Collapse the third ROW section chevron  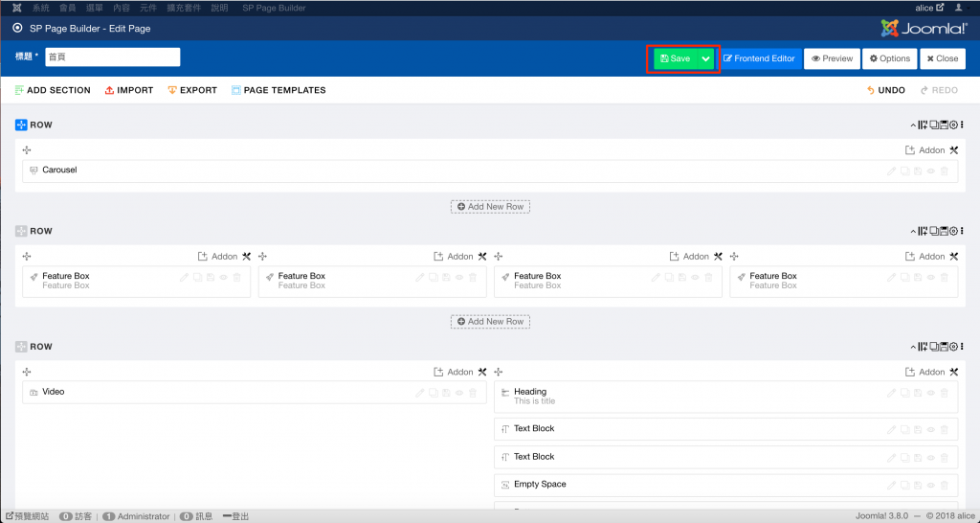tap(912, 347)
